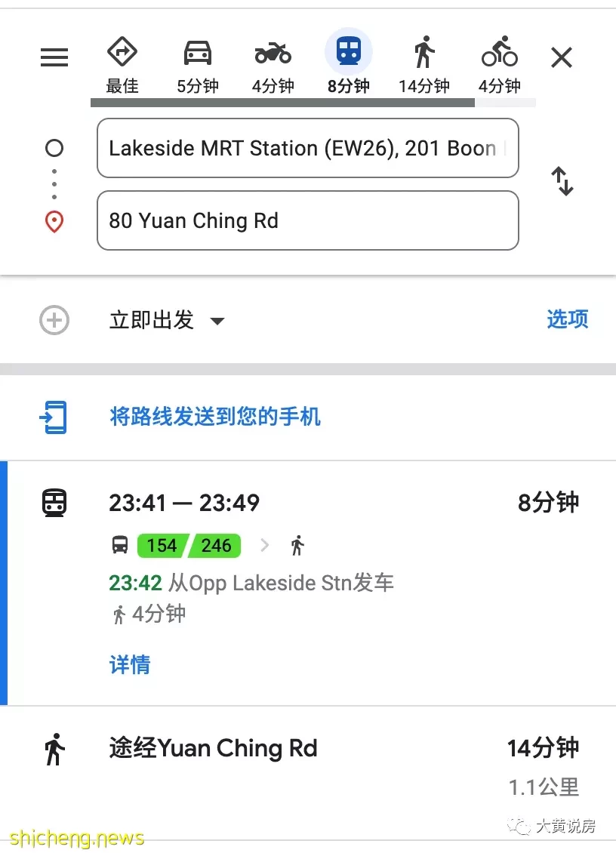Edit 80 Yuan Ching Rd destination field
The width and height of the screenshot is (616, 853).
tap(307, 220)
